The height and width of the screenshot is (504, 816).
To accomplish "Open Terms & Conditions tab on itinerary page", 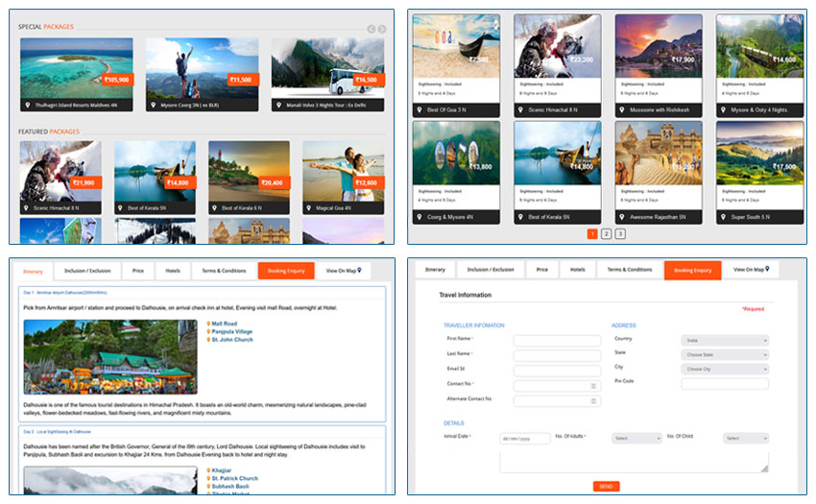I will tap(224, 271).
